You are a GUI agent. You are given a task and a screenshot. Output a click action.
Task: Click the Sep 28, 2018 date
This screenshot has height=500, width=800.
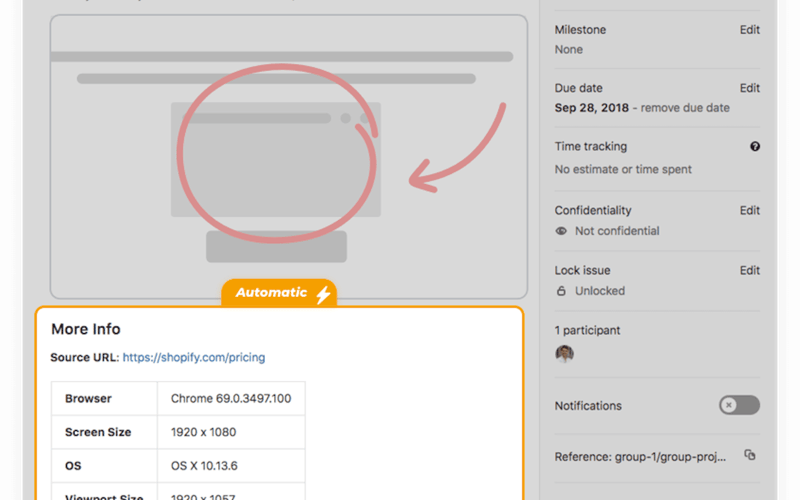(591, 108)
